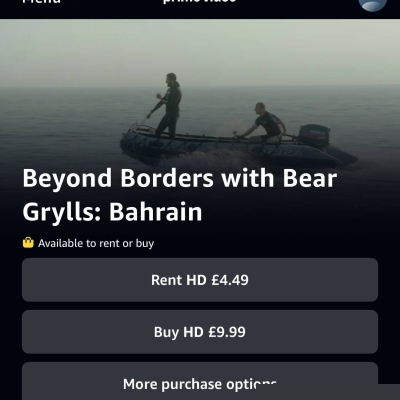Click the 'Buy HD' label text
Viewport: 400px width, 400px height.
(179, 332)
